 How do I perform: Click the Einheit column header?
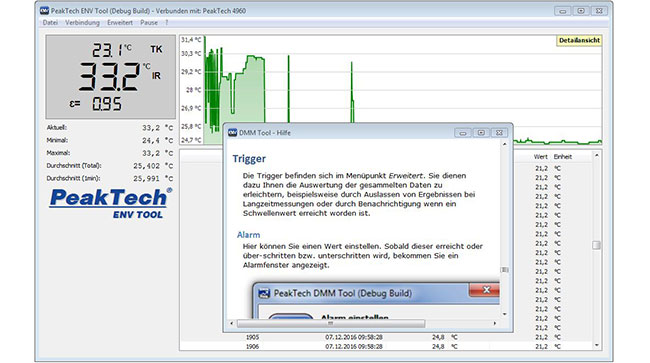563,157
